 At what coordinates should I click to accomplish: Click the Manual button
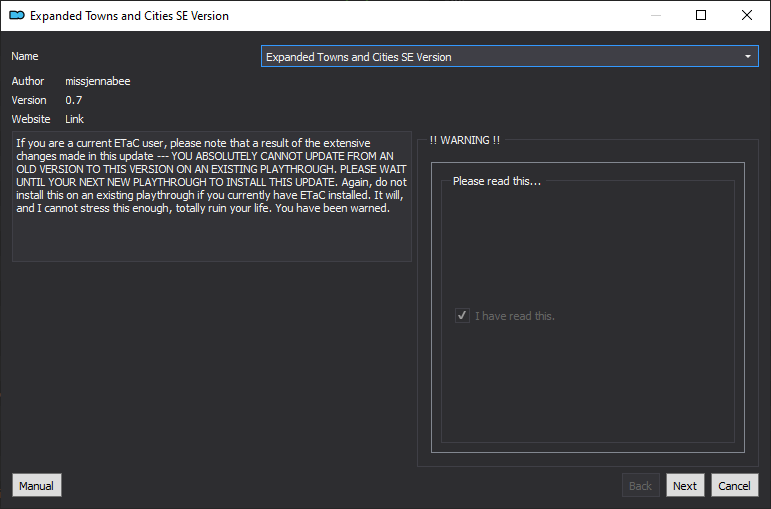[37, 485]
